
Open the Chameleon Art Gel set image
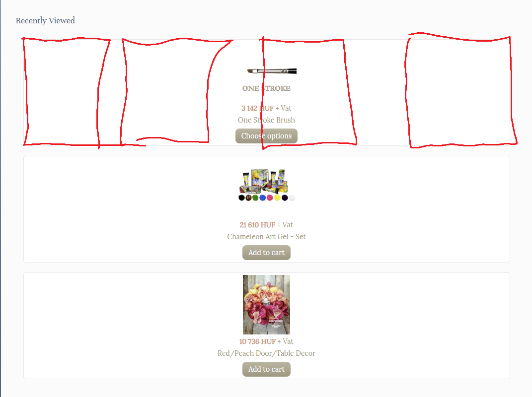(x=266, y=185)
